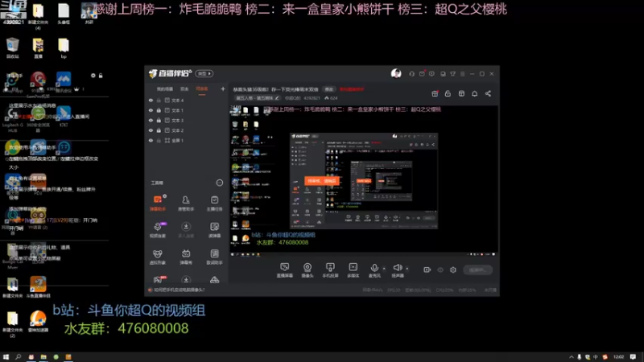The width and height of the screenshot is (644, 362).
Task: Open the taskbar search icon
Action: (x=18, y=356)
